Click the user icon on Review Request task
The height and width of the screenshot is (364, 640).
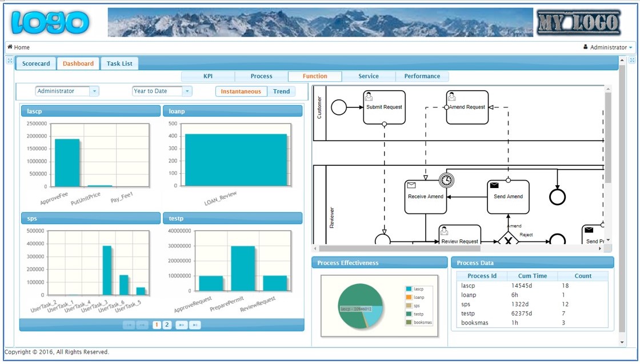pyautogui.click(x=445, y=230)
